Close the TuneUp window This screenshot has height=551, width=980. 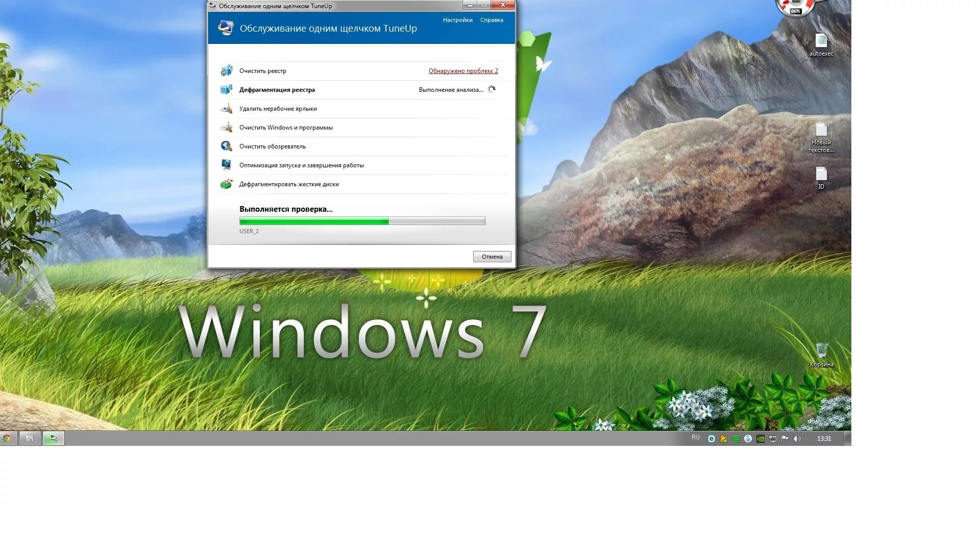click(x=503, y=5)
